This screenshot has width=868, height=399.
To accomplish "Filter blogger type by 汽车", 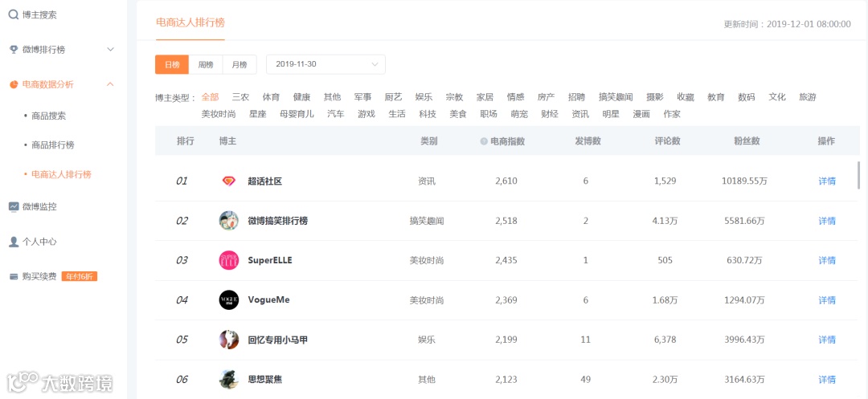I will (x=336, y=114).
